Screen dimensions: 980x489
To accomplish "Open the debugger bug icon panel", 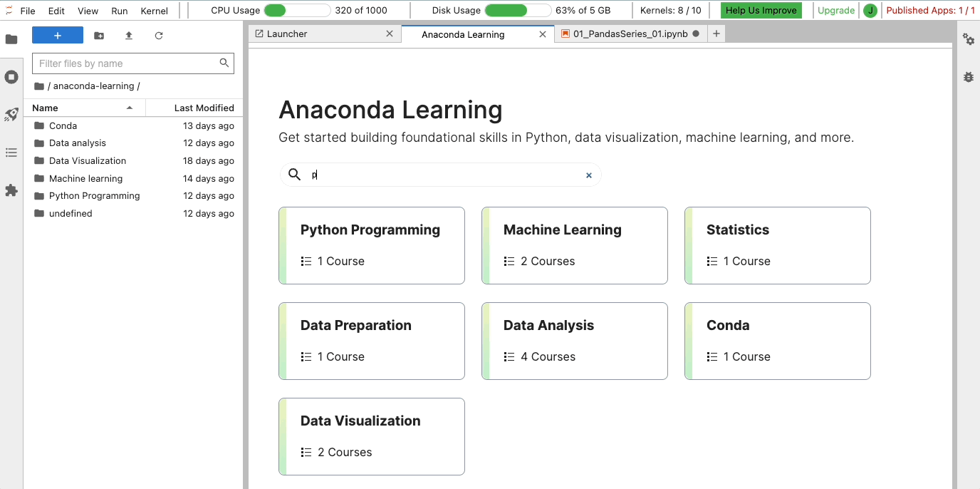I will [x=969, y=77].
